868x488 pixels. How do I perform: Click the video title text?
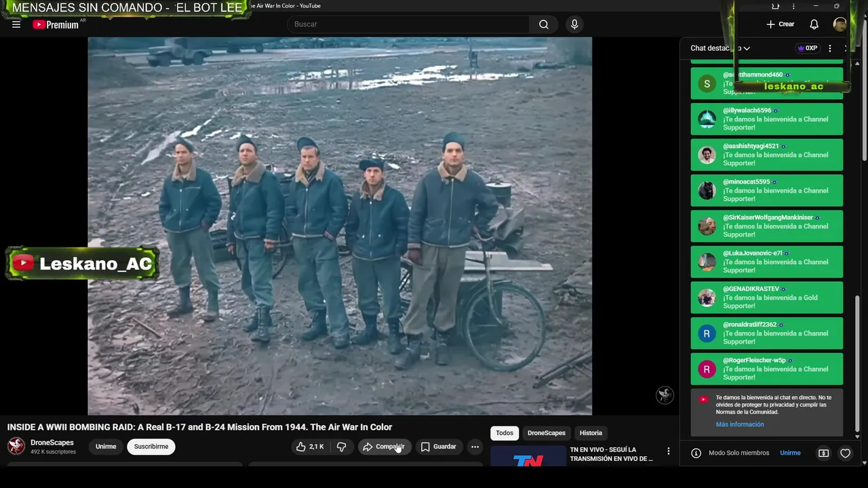[199, 427]
